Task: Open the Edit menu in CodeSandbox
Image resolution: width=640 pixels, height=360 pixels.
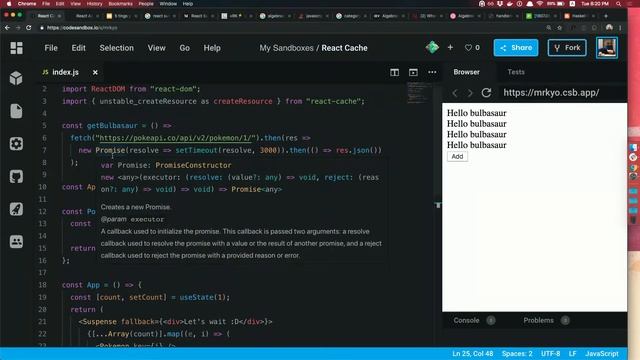Action: (78, 48)
